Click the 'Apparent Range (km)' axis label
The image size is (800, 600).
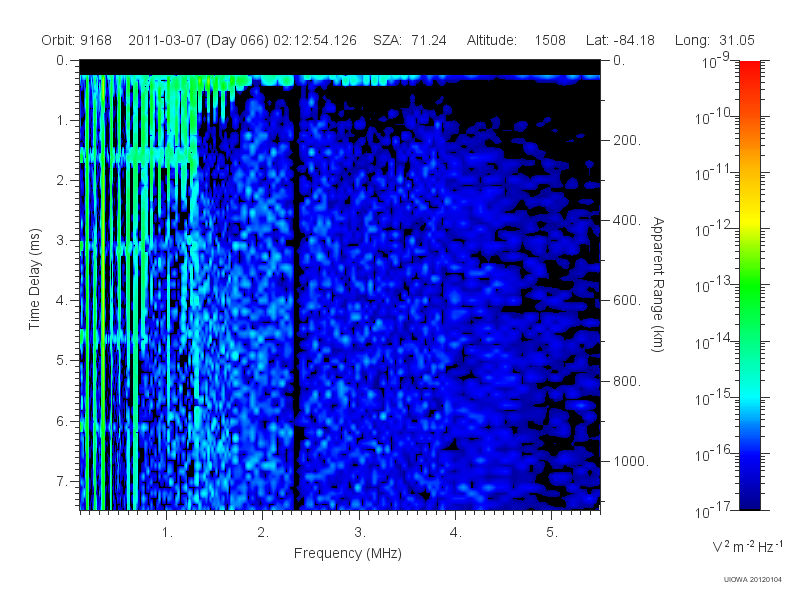(658, 284)
